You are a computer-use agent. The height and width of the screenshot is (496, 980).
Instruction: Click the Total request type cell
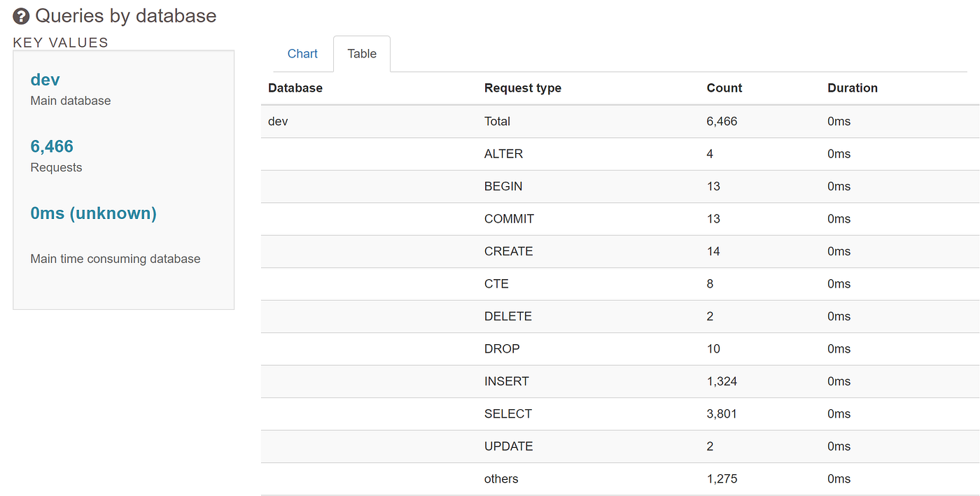[497, 121]
